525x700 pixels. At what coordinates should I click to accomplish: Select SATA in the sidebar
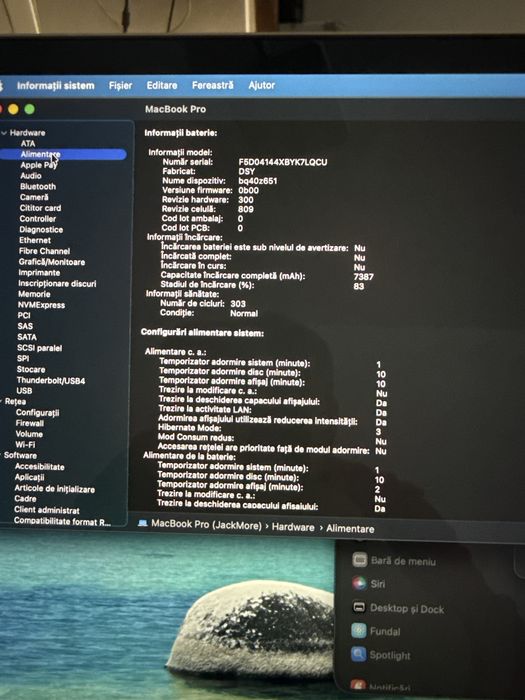[27, 337]
